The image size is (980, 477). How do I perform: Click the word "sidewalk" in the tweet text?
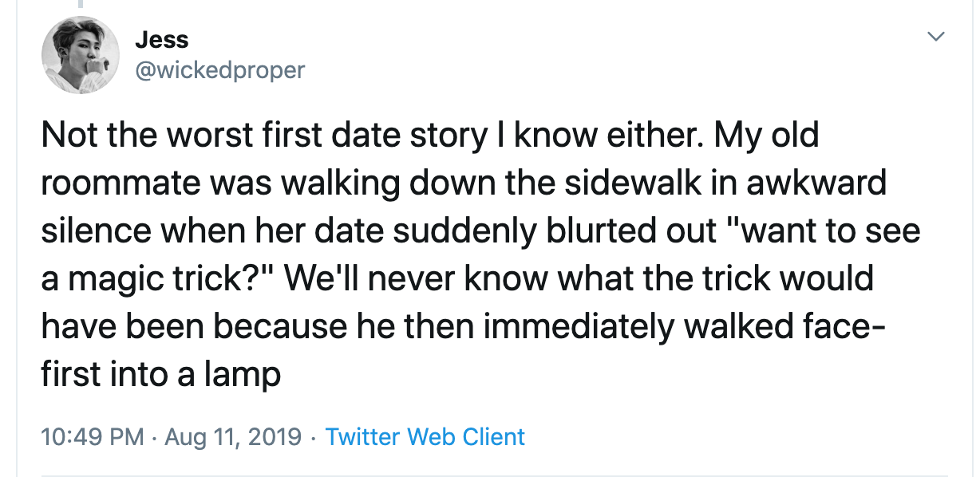coord(614,183)
